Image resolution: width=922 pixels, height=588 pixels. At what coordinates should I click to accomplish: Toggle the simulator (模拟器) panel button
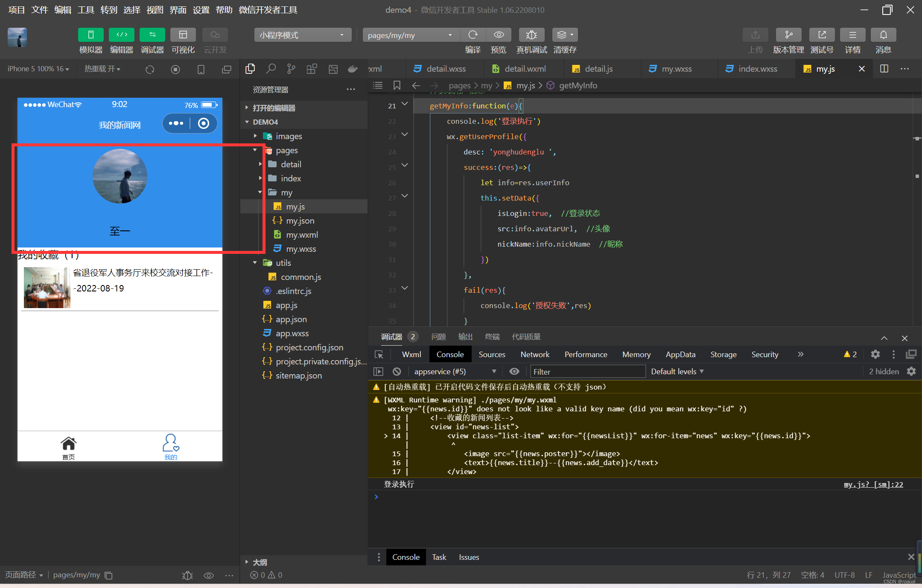(x=90, y=35)
